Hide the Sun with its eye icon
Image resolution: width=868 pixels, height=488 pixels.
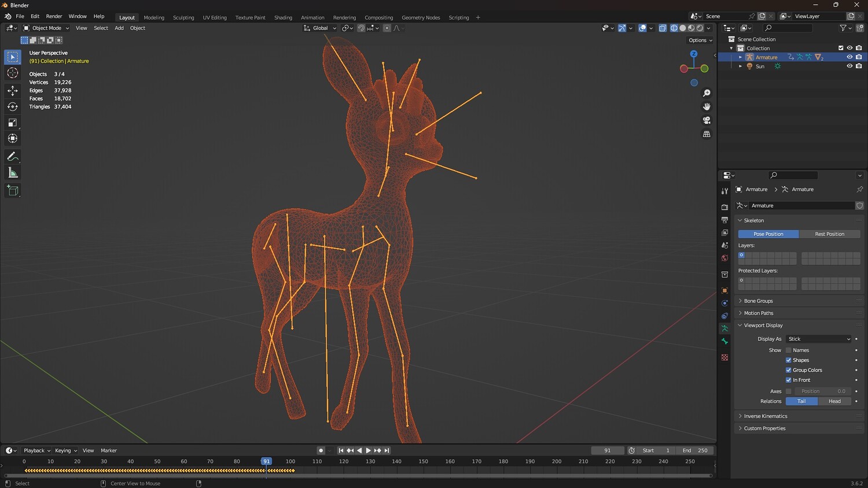coord(849,66)
